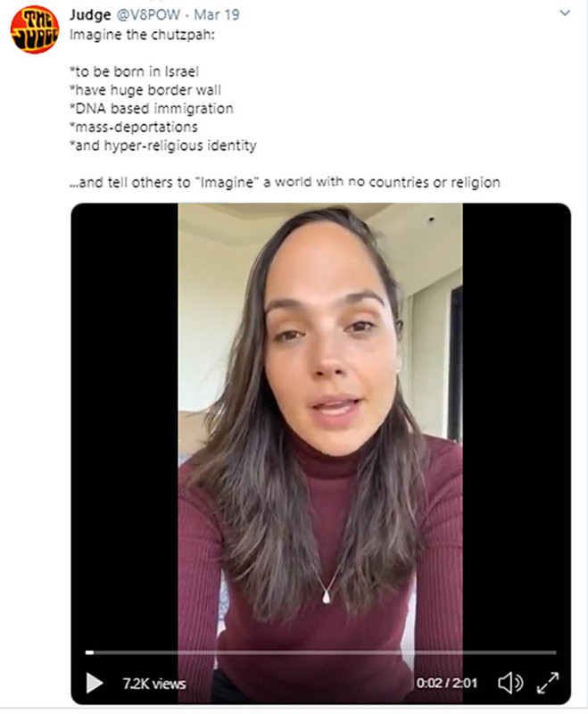Click the line '*to be born in Israel'
This screenshot has height=714, width=588.
pos(134,71)
